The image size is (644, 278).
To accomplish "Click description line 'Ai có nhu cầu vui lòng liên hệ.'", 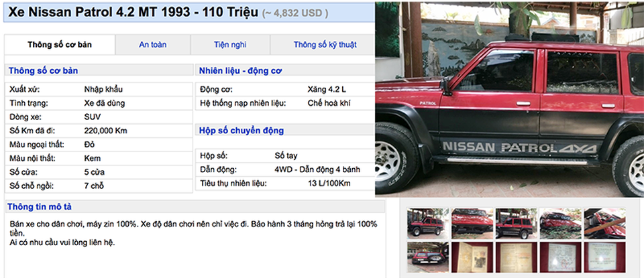I will click(62, 242).
